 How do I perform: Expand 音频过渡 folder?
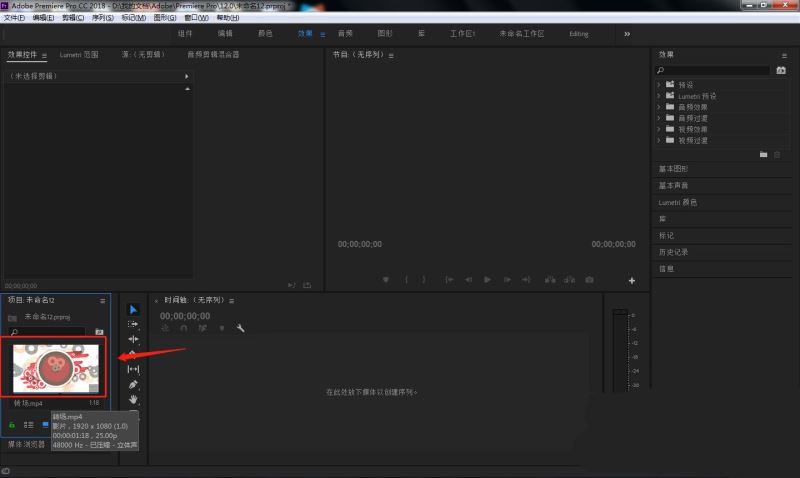(659, 118)
